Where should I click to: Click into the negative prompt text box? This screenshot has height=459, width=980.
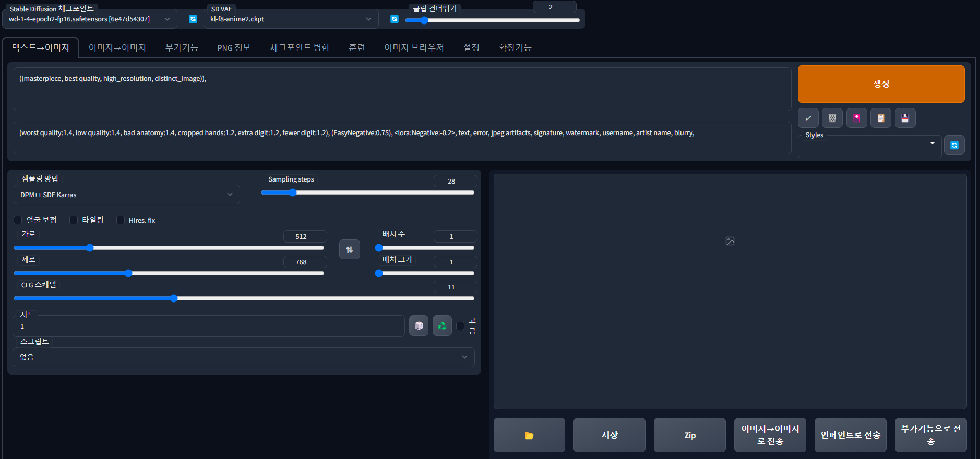(x=402, y=138)
